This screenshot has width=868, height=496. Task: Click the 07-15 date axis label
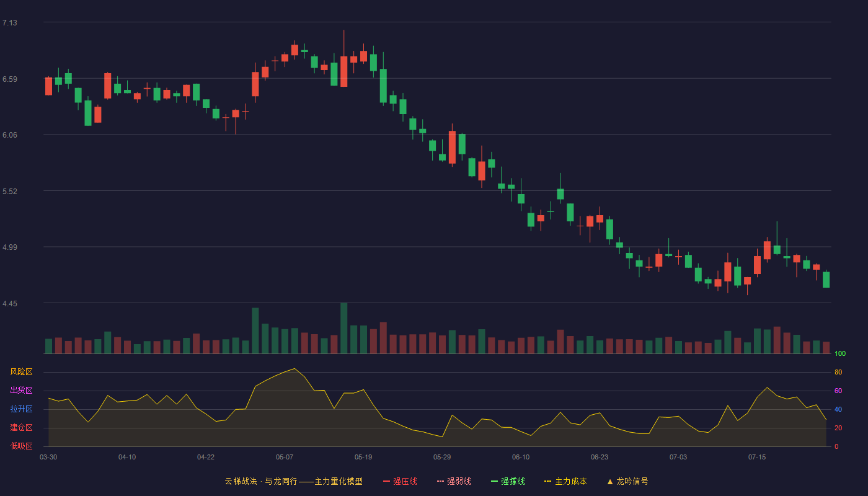757,457
